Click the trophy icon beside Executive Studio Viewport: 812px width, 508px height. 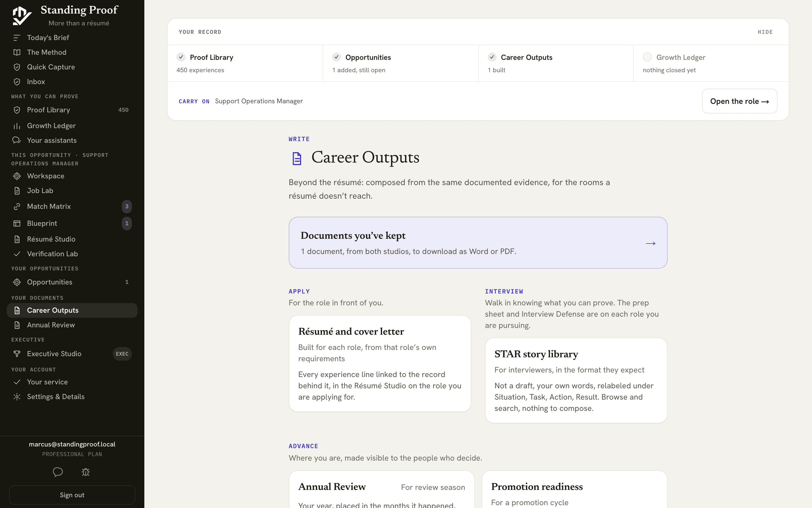click(x=17, y=354)
